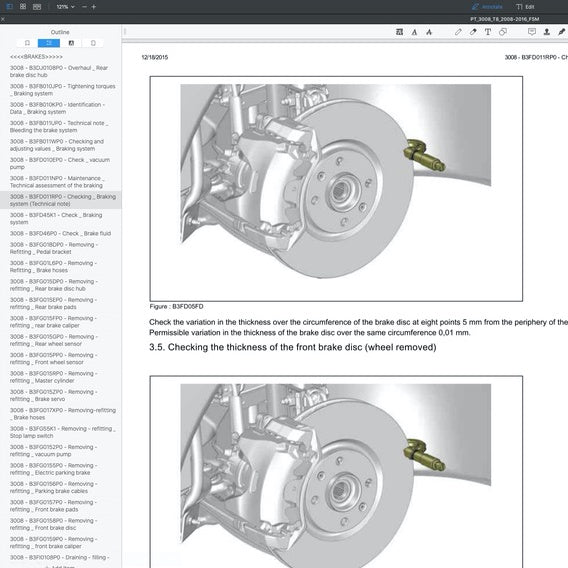Select the stamp tool
Viewport: 568px width, 568px height.
click(x=547, y=32)
